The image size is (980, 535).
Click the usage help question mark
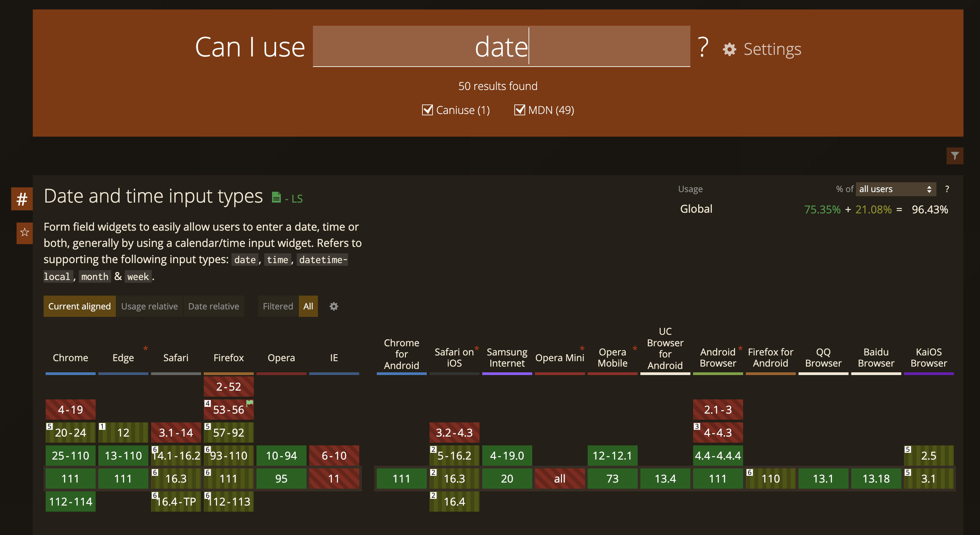pos(947,189)
